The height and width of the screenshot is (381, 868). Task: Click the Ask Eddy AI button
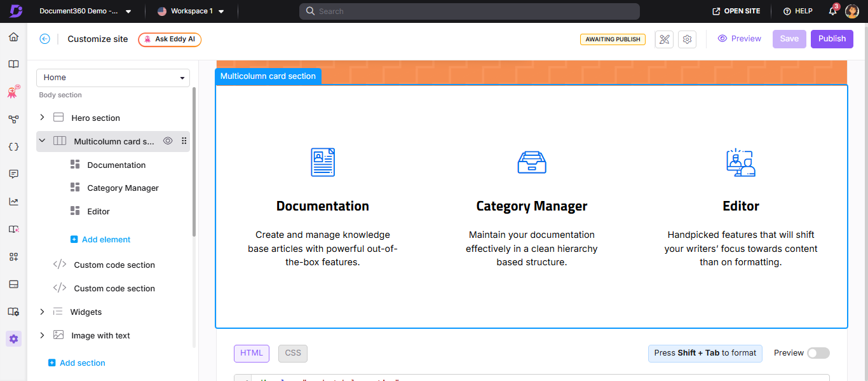click(x=170, y=39)
